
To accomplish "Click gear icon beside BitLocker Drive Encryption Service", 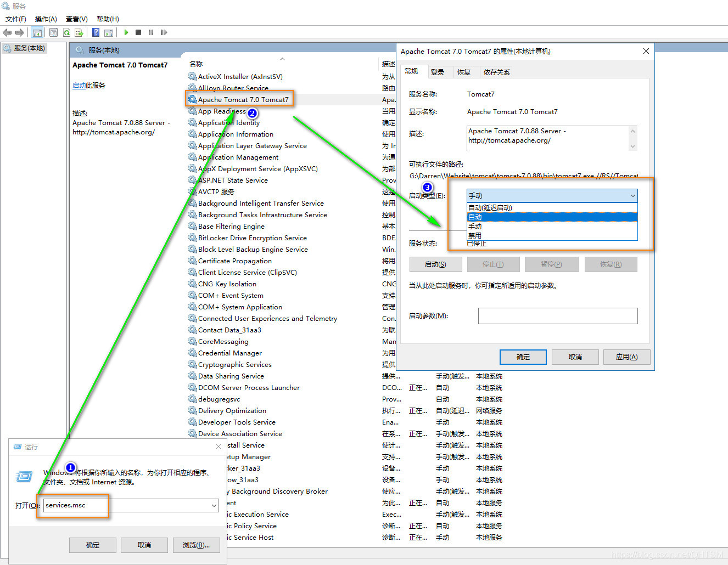I will [192, 238].
